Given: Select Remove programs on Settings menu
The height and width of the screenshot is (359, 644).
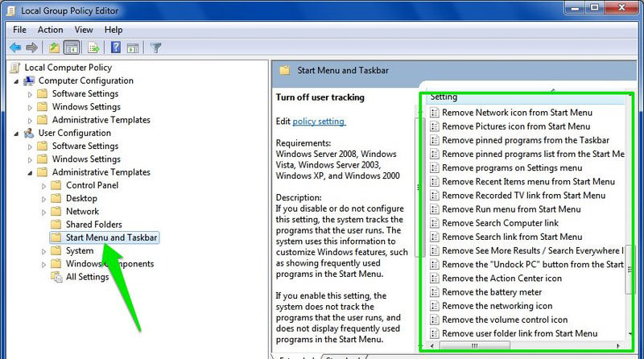Looking at the screenshot, I should [x=512, y=167].
